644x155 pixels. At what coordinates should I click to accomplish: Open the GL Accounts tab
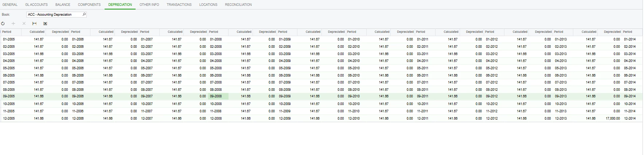(36, 5)
